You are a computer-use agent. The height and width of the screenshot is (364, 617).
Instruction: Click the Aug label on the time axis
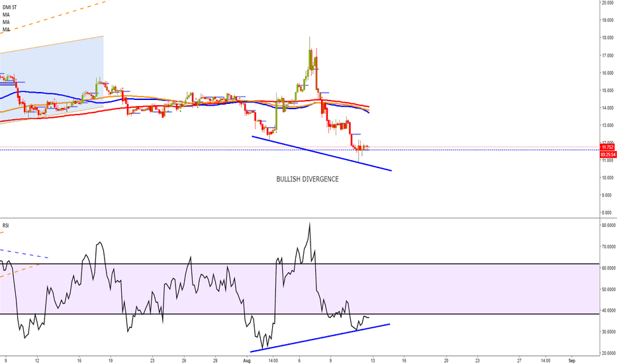point(247,361)
